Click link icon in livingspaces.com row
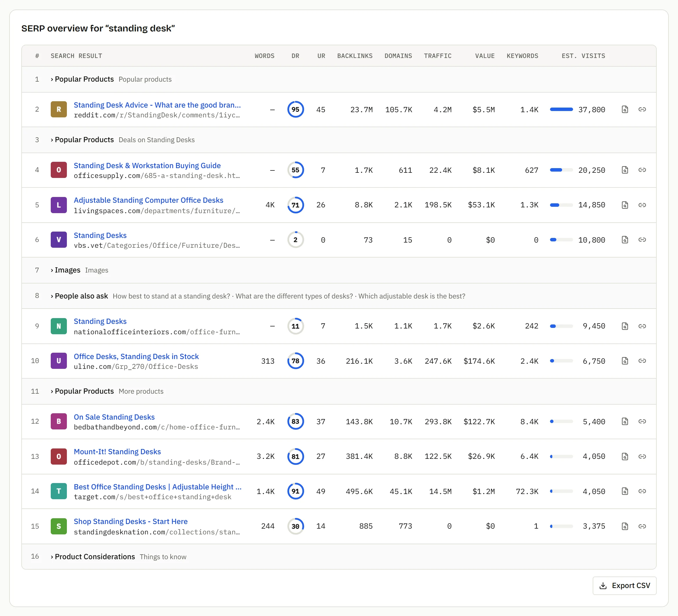The width and height of the screenshot is (678, 616). 642,205
